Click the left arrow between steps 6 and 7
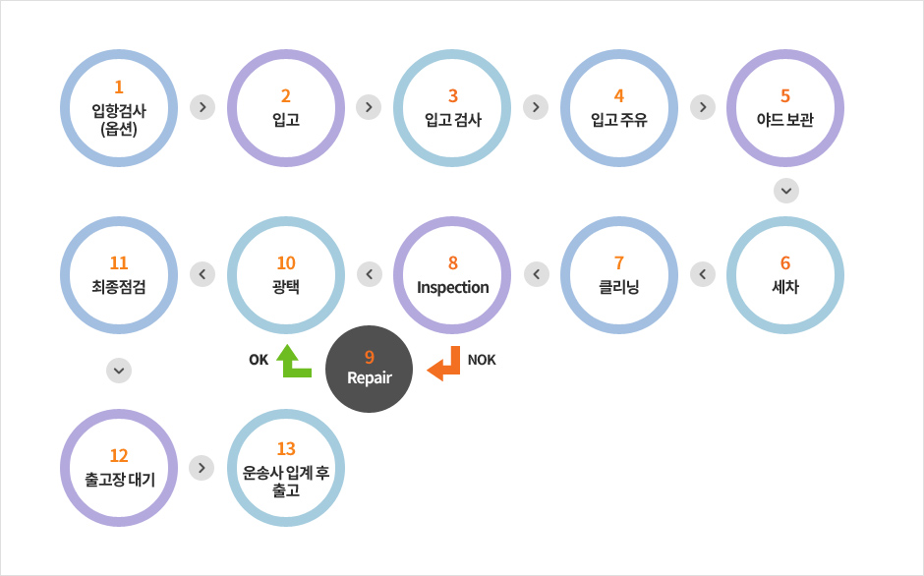Image resolution: width=924 pixels, height=576 pixels. (703, 274)
